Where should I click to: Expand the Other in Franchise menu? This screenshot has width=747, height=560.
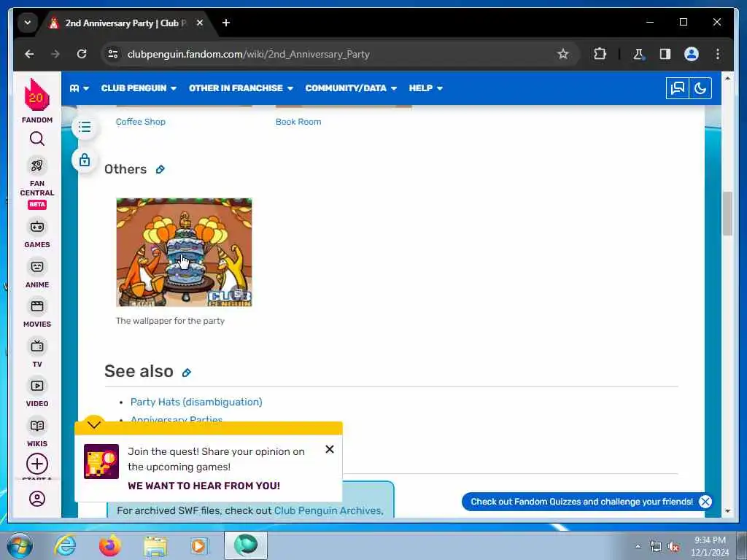pyautogui.click(x=241, y=88)
